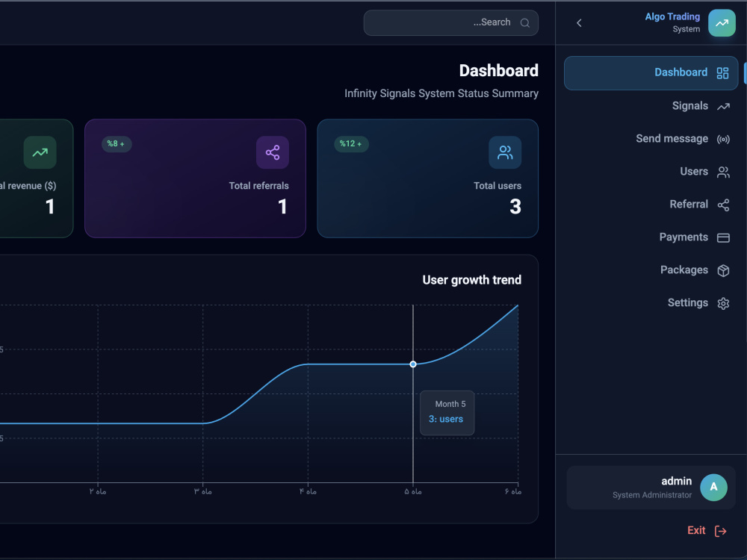
Task: Focus the Search input field
Action: click(x=450, y=23)
